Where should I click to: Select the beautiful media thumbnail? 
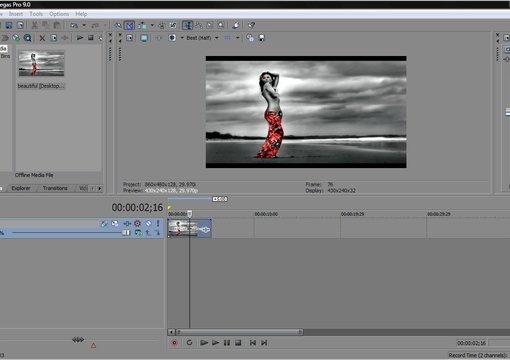(41, 63)
